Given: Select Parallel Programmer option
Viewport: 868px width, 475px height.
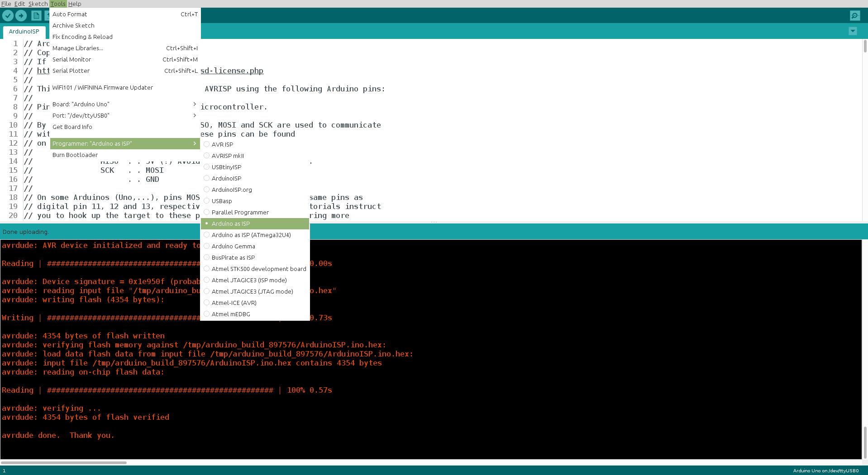Looking at the screenshot, I should tap(255, 212).
